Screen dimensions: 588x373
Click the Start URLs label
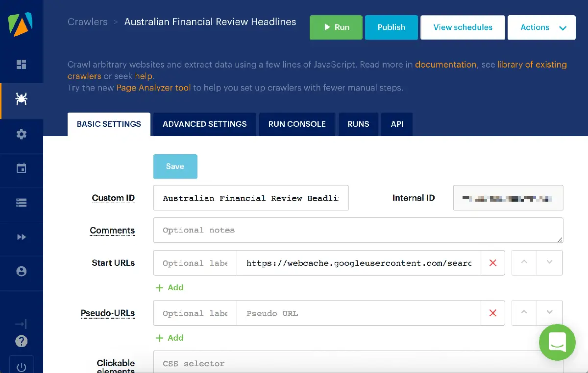click(113, 263)
